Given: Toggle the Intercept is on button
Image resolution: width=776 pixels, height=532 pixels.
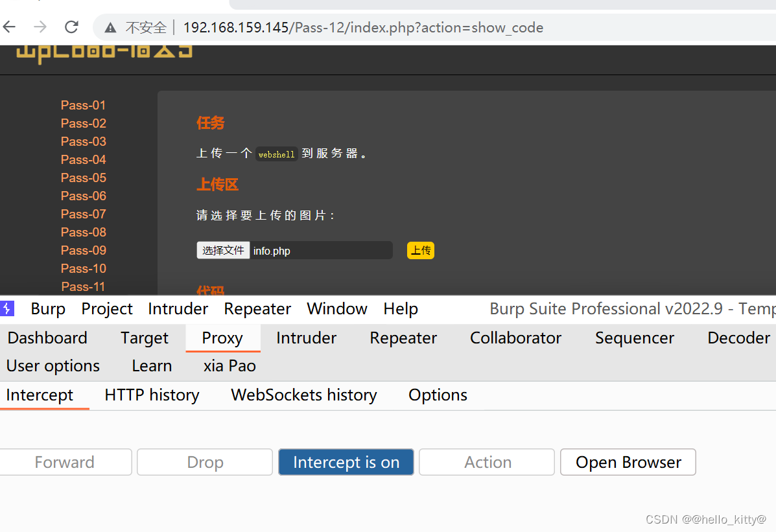Looking at the screenshot, I should point(346,462).
